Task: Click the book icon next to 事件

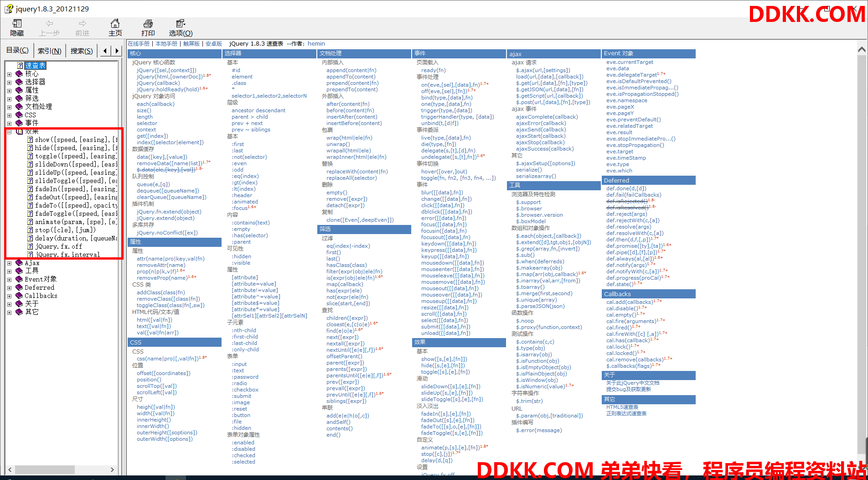Action: [19, 123]
